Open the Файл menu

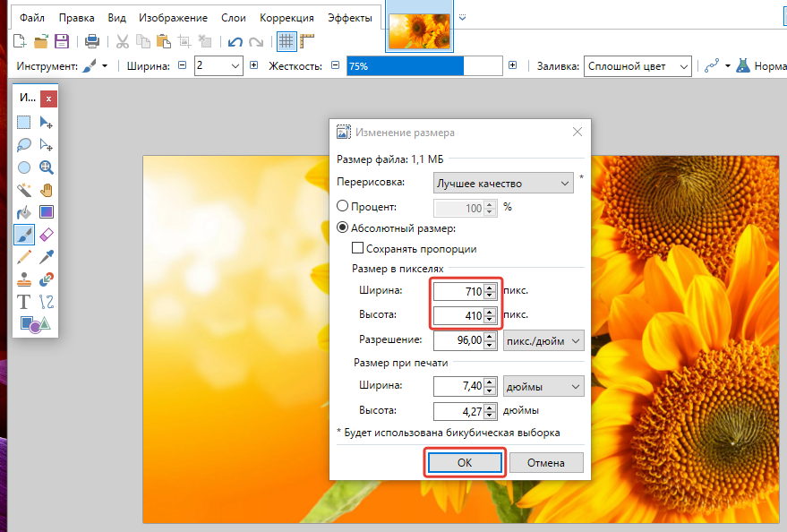click(x=32, y=18)
